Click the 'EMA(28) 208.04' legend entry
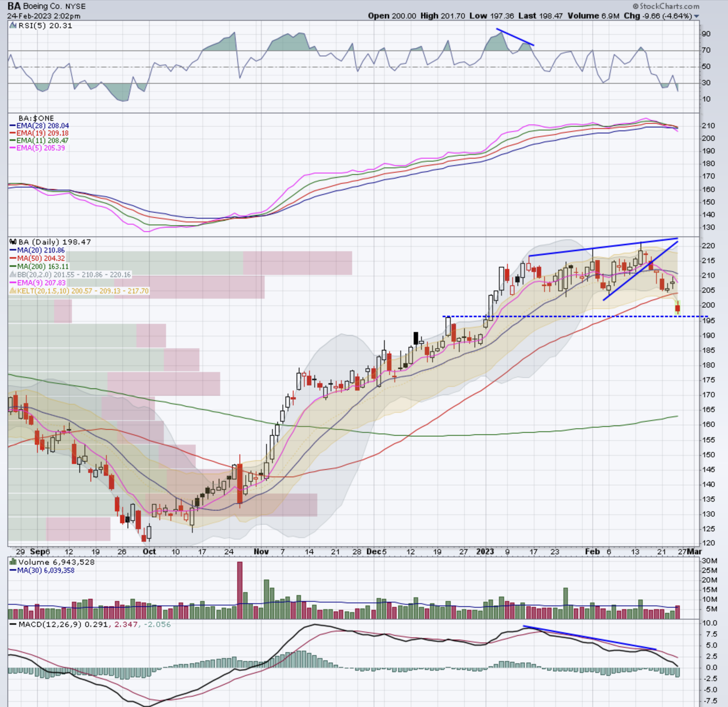Viewport: 728px width, 707px height. pos(39,126)
